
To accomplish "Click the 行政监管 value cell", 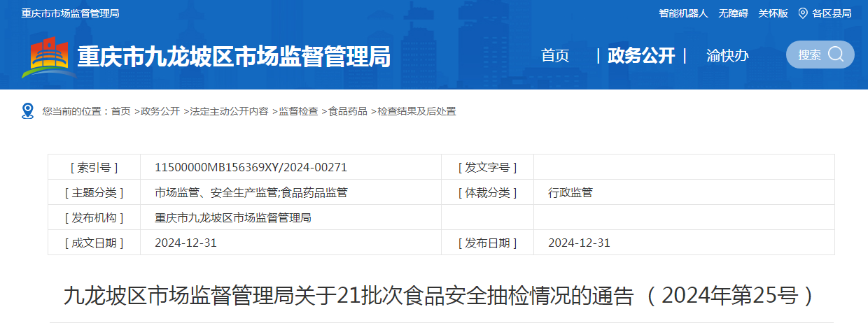I will pos(684,192).
